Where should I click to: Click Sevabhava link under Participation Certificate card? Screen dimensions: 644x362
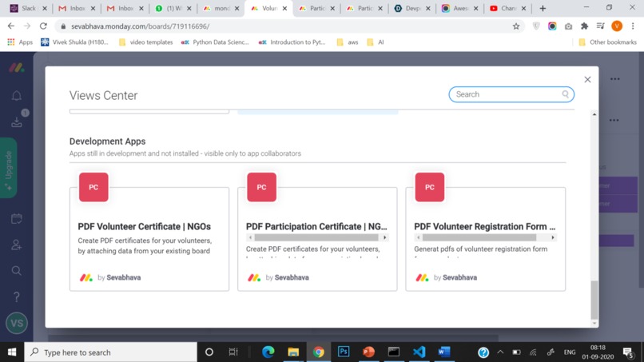point(292,277)
